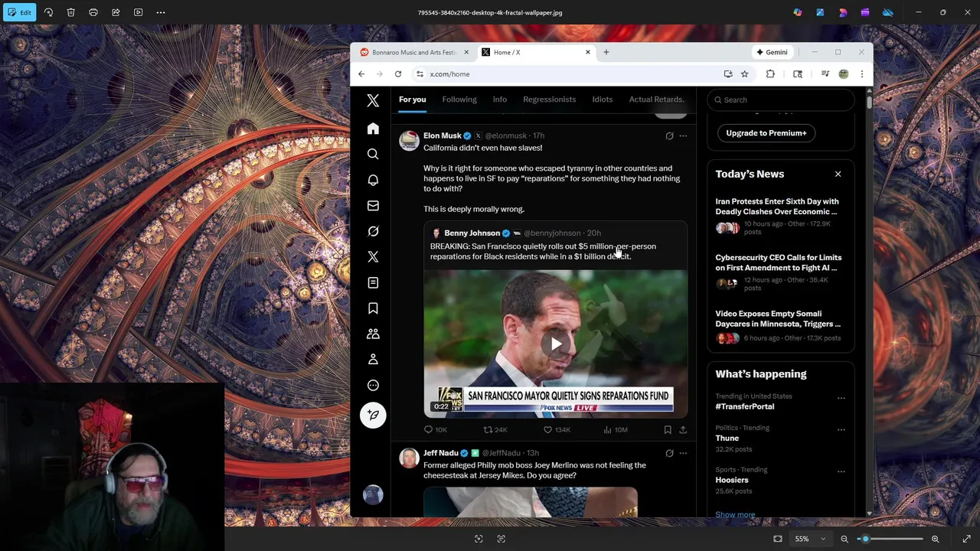Open X Notifications bell icon
Image resolution: width=980 pixels, height=551 pixels.
[x=373, y=180]
